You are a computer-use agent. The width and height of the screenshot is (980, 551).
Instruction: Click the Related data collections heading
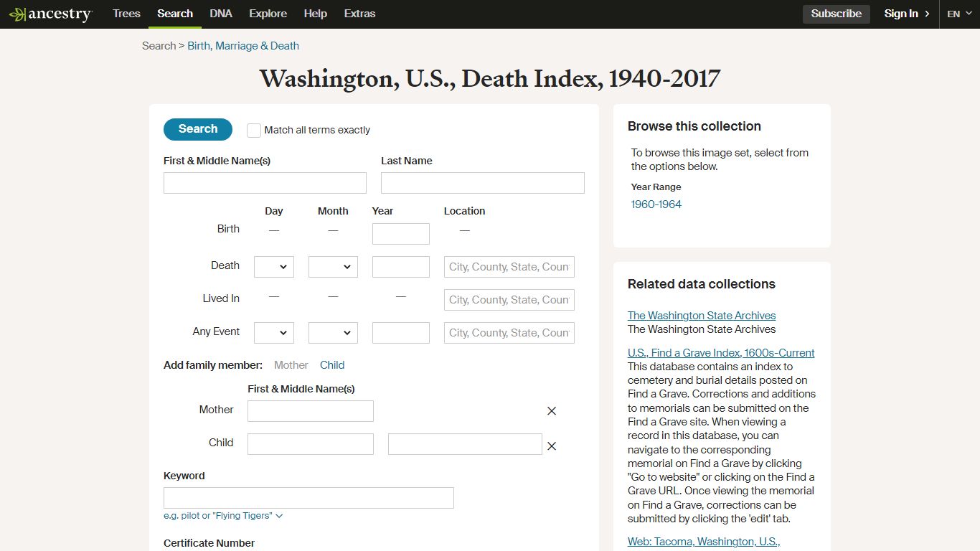click(x=702, y=284)
